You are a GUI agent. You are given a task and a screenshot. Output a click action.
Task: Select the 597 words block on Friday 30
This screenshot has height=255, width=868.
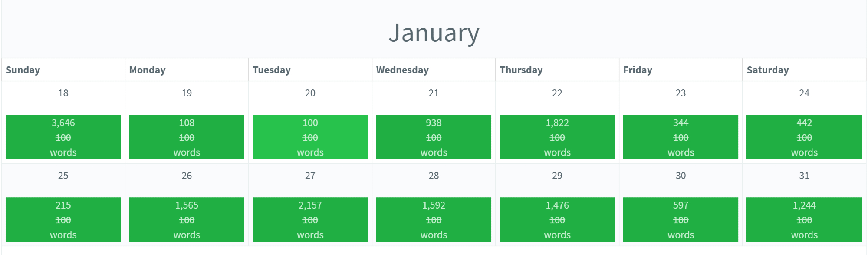click(x=681, y=220)
